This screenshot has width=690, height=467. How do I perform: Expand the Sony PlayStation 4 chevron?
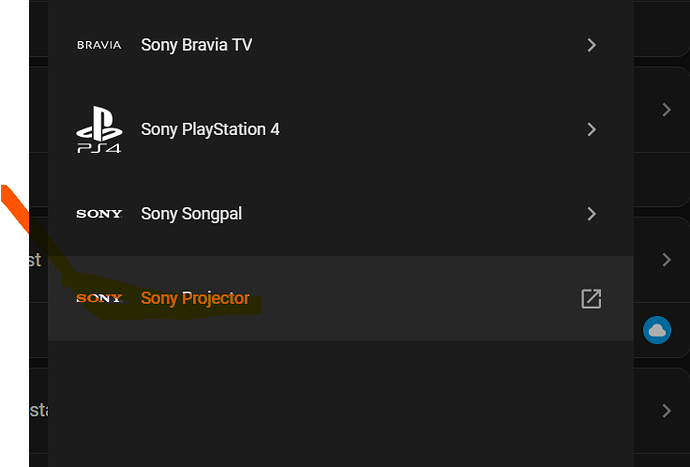592,129
